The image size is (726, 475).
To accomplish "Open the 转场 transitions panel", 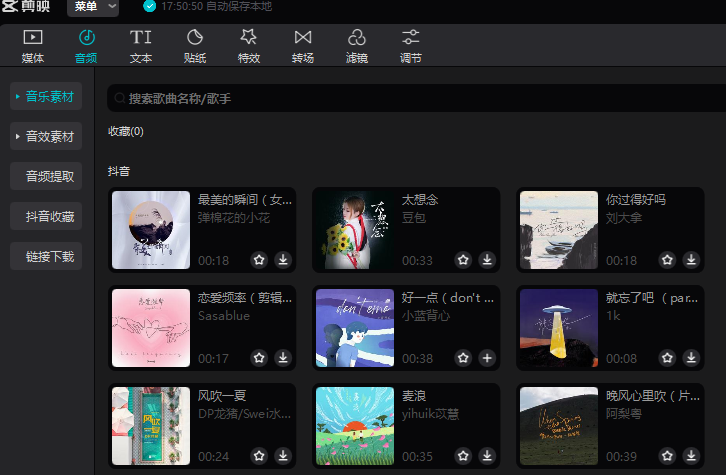I will (x=303, y=46).
